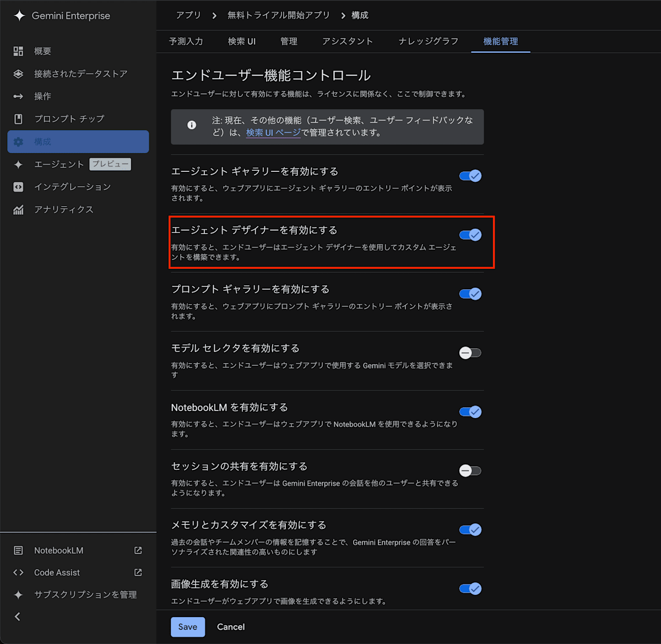Switch to the 予測入力 tab
Viewport: 661px width, 644px height.
point(186,41)
